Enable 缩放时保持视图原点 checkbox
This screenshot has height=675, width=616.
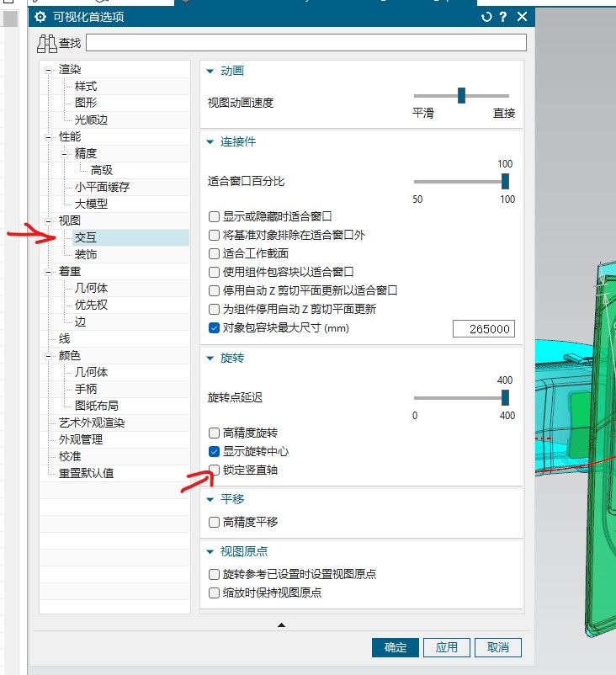click(x=214, y=593)
